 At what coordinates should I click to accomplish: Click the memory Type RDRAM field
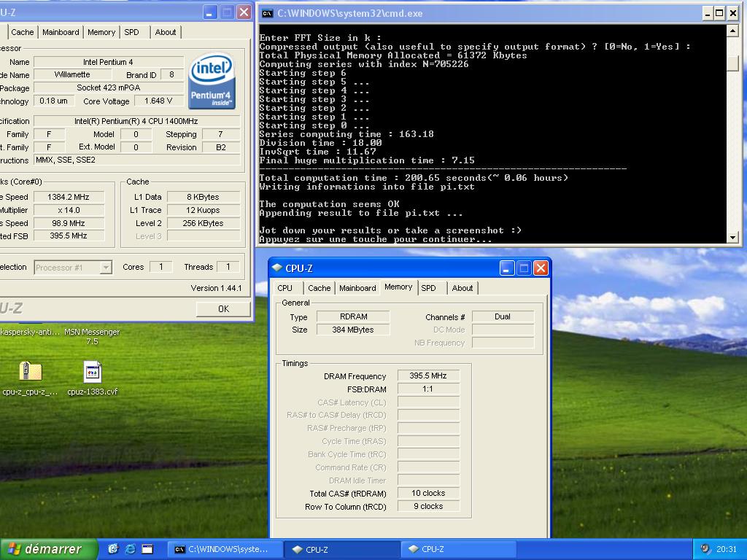(x=353, y=316)
